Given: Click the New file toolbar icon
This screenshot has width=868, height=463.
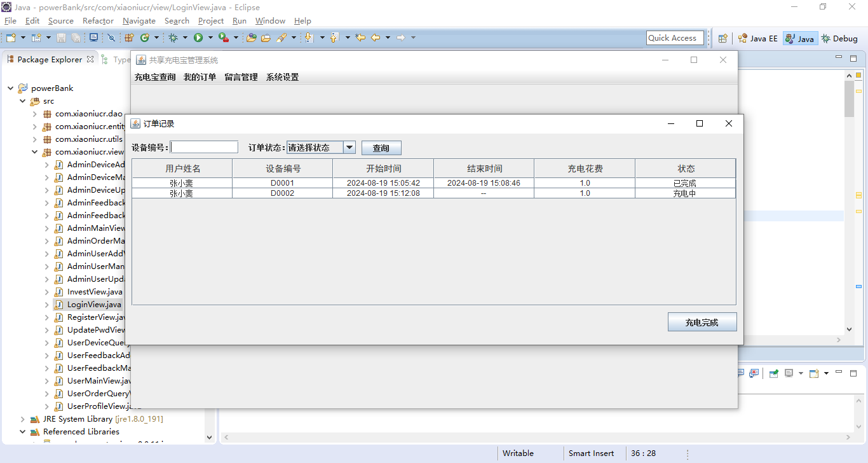Looking at the screenshot, I should click(11, 38).
